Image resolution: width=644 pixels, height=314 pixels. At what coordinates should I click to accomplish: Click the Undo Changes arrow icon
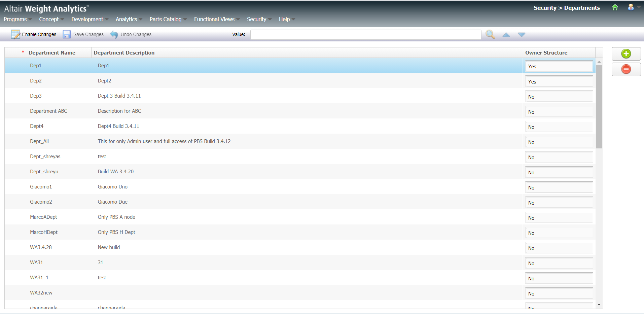(x=114, y=34)
